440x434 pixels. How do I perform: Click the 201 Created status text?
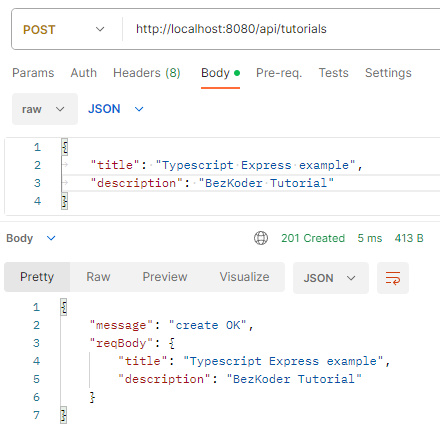point(313,238)
